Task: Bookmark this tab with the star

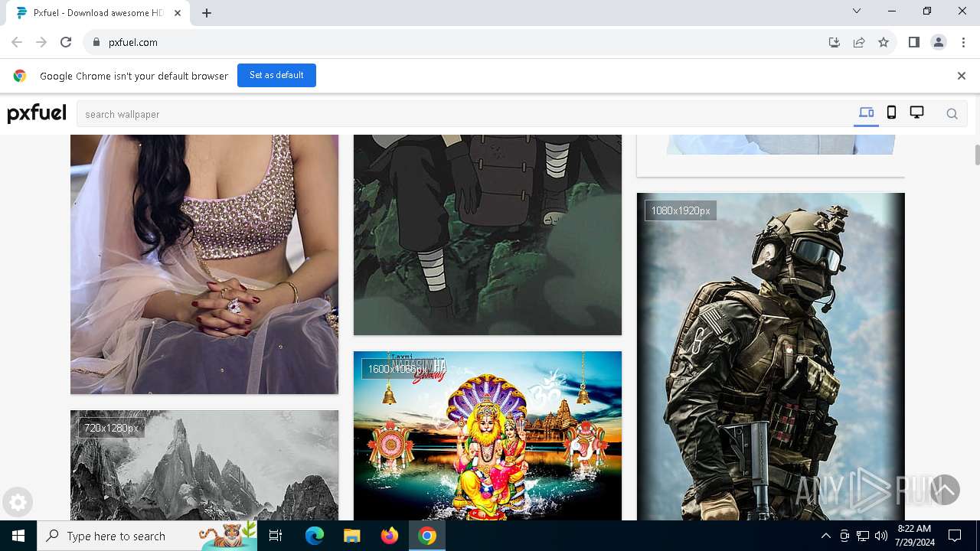Action: pyautogui.click(x=884, y=42)
